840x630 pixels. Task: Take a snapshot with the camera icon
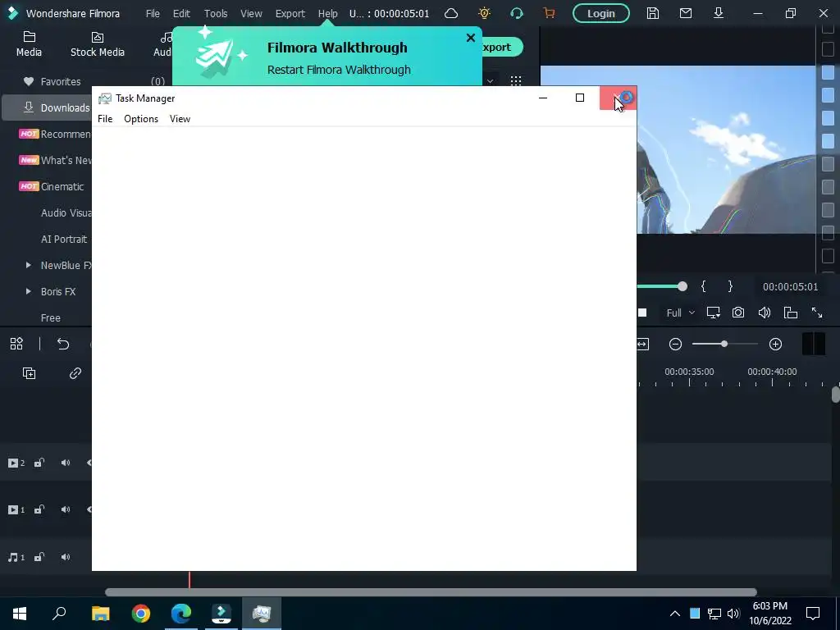click(x=738, y=313)
